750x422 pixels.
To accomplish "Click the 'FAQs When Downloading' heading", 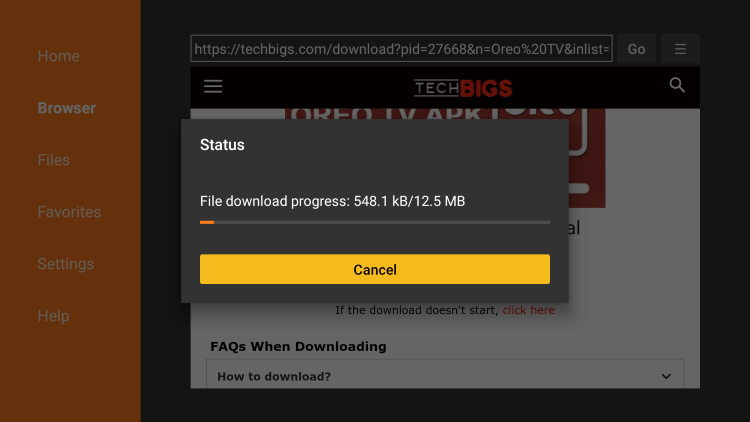I will tap(298, 346).
